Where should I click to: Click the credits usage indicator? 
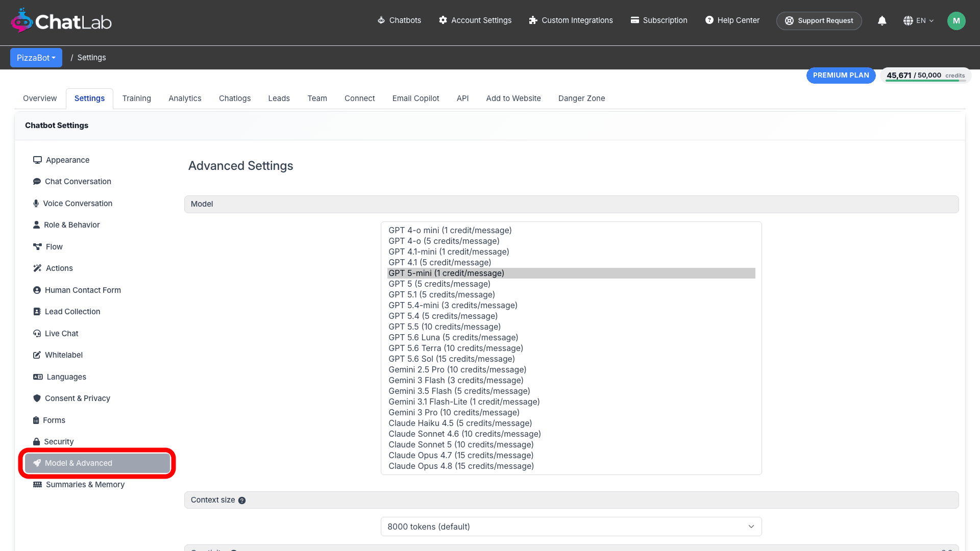point(925,76)
